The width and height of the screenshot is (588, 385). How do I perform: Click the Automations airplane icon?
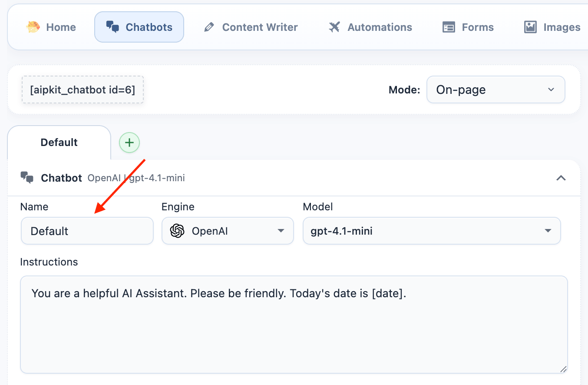(x=334, y=27)
